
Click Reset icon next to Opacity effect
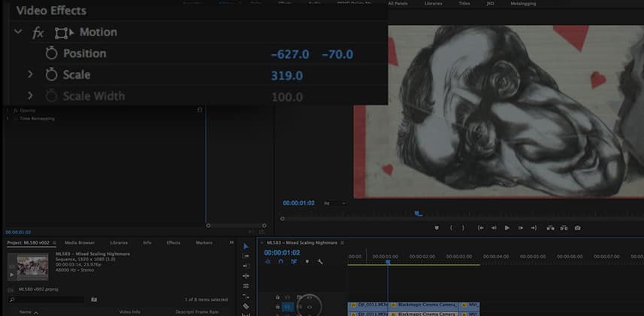200,111
